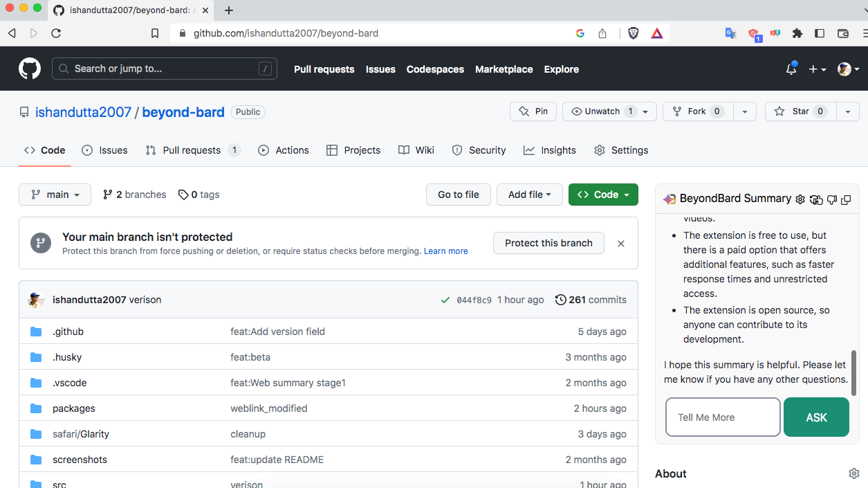Click the BeyondBard logo icon in the summary header
The image size is (868, 488).
pyautogui.click(x=669, y=199)
